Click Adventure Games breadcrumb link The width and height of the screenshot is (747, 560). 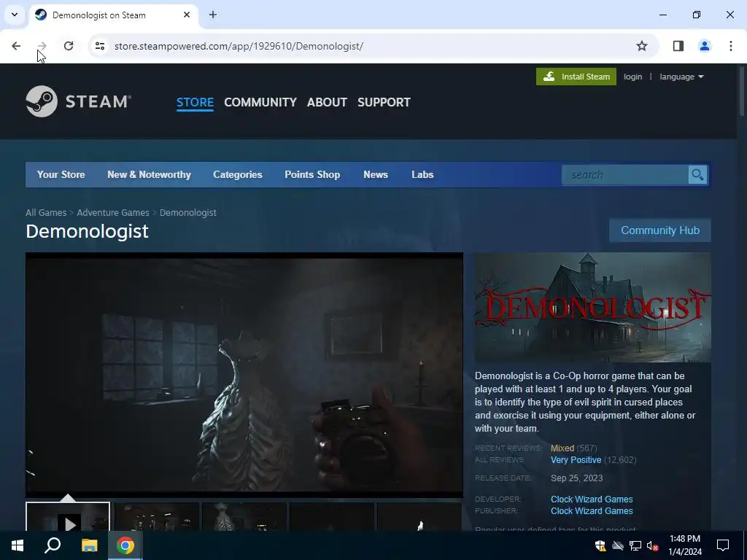[113, 212]
